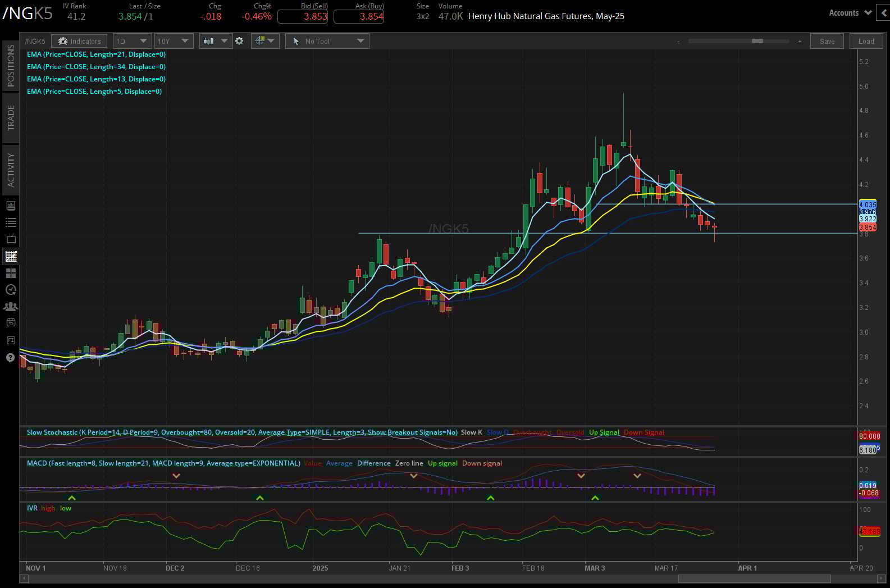The width and height of the screenshot is (890, 588).
Task: Click the Ask (Buy) 3.854 price box
Action: click(359, 16)
